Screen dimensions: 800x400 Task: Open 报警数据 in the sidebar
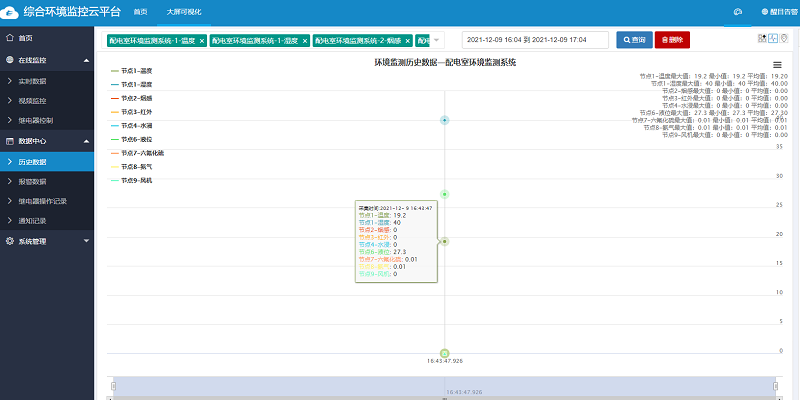[32, 181]
